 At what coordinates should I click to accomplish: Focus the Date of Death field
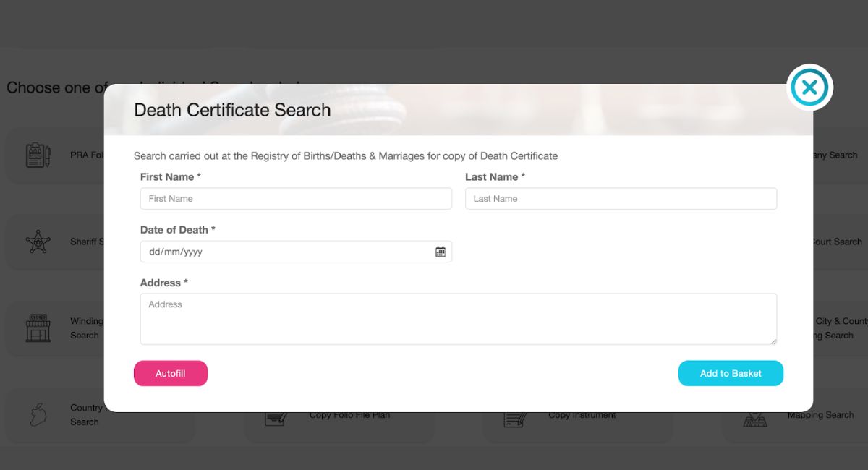pyautogui.click(x=296, y=252)
